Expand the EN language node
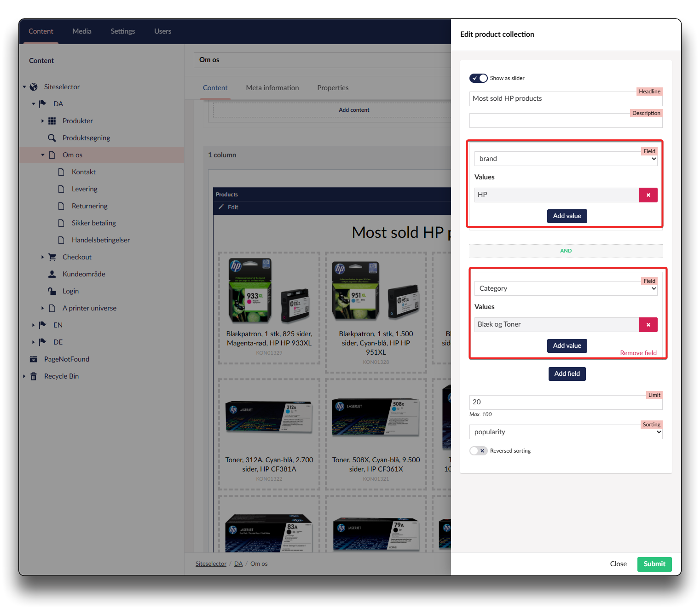The width and height of the screenshot is (700, 609). (33, 325)
